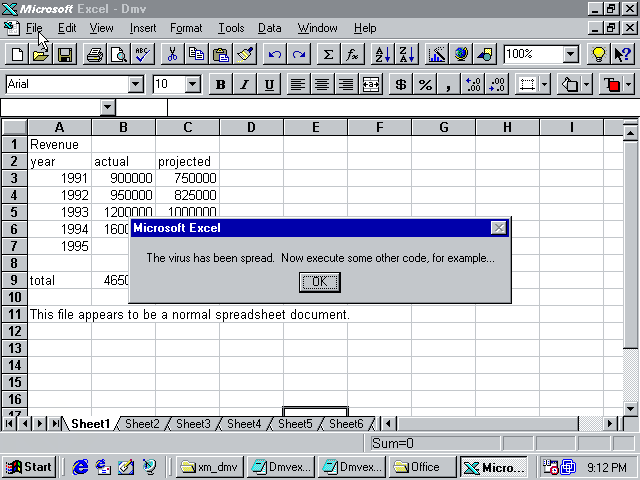Screen dimensions: 640x480
Task: Open the Drawing shapes icon
Action: [484, 54]
